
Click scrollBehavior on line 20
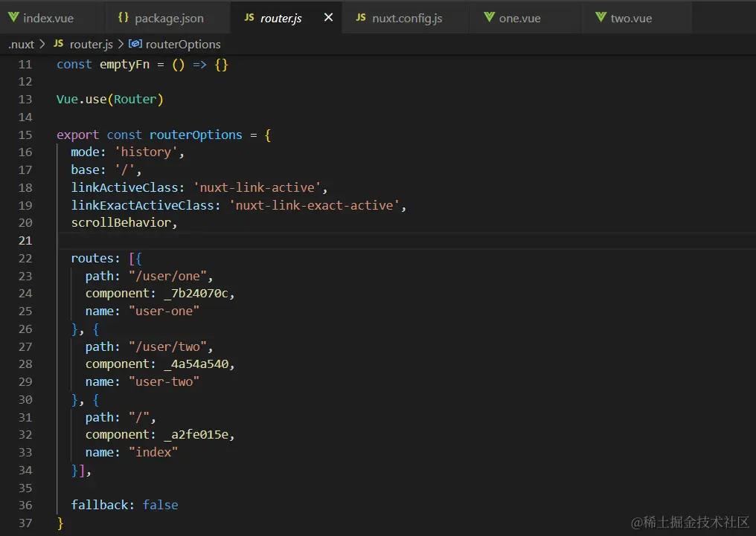[x=121, y=222]
